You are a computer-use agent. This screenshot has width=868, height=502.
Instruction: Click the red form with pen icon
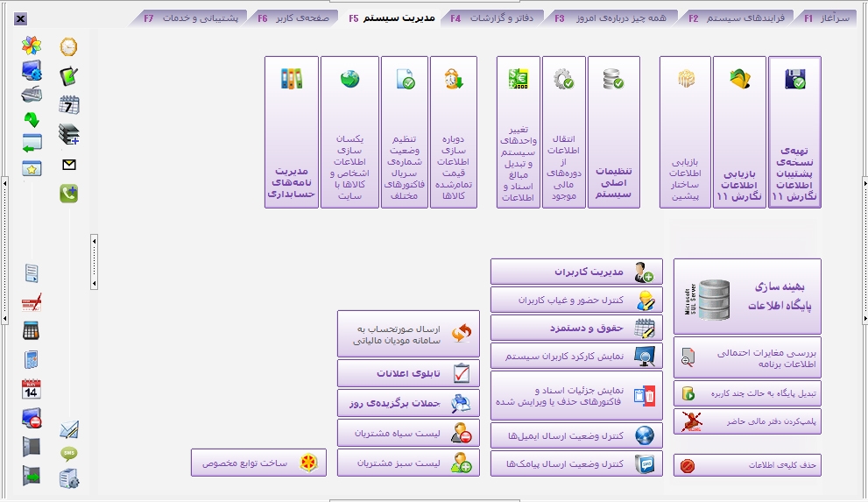pyautogui.click(x=32, y=302)
